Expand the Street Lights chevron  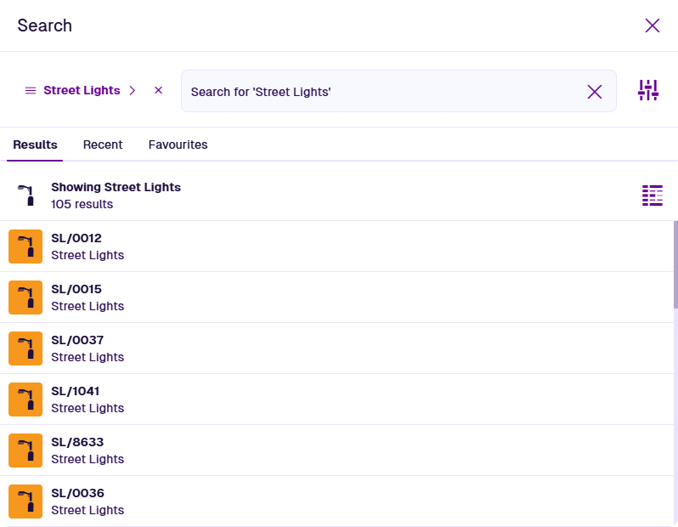(x=132, y=90)
